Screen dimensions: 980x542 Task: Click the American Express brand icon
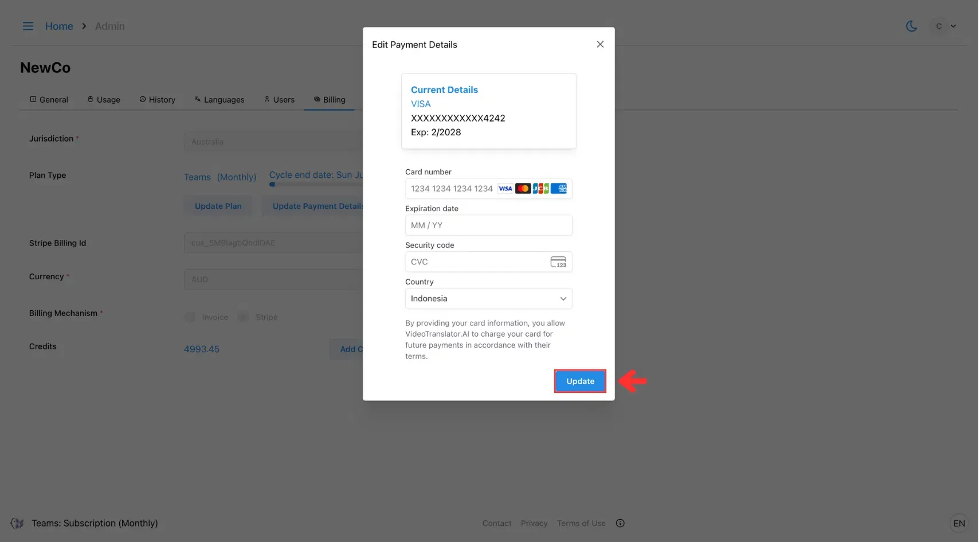point(559,188)
